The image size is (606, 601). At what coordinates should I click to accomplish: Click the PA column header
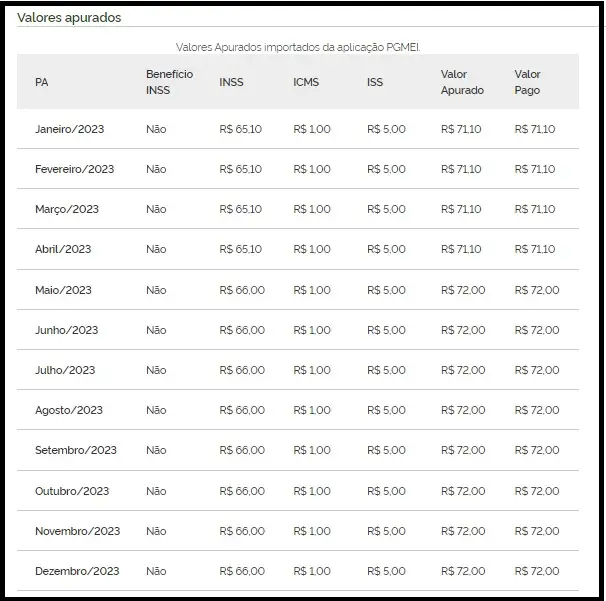click(41, 82)
